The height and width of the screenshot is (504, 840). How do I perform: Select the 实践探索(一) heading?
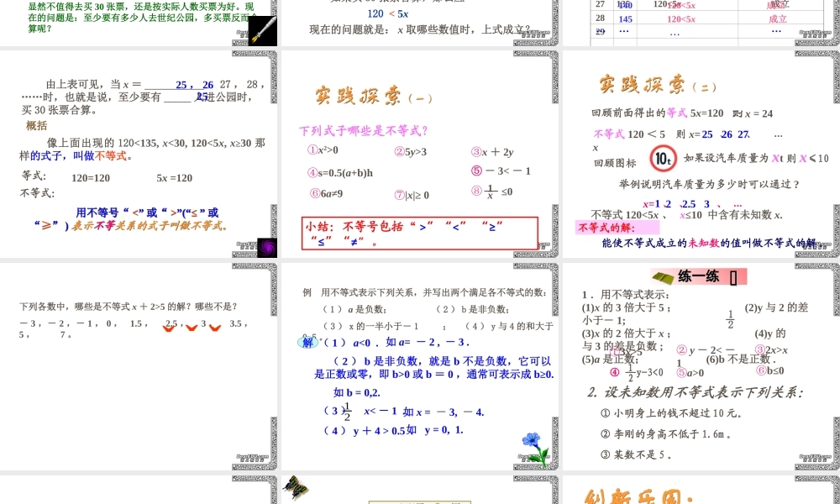(x=373, y=95)
